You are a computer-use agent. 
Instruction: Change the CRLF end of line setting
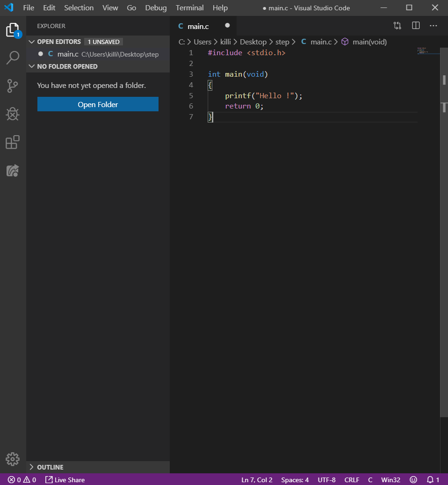352,479
